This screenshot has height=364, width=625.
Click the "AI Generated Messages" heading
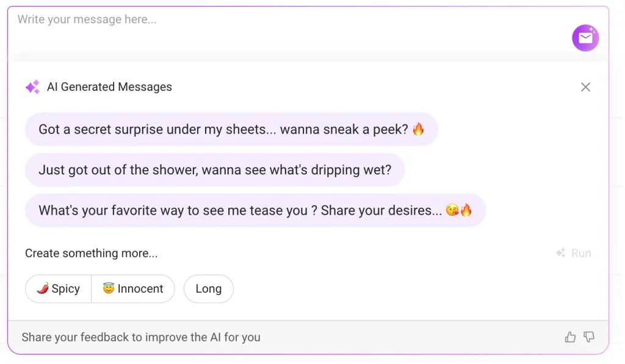pos(109,87)
